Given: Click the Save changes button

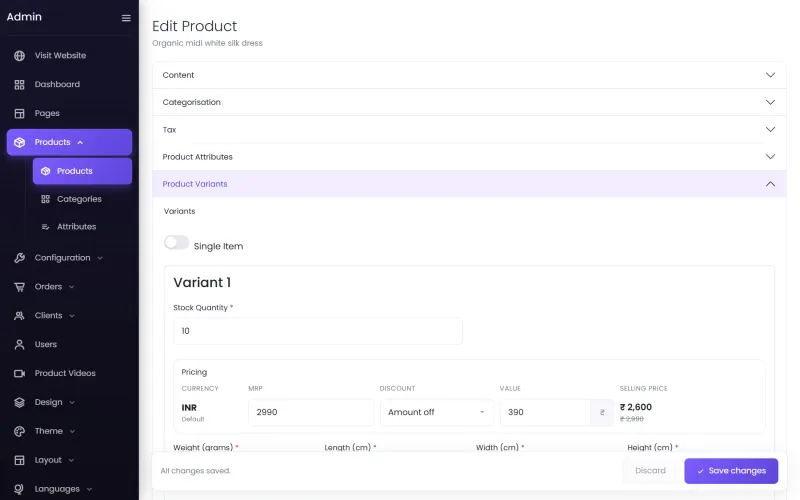Looking at the screenshot, I should (731, 471).
